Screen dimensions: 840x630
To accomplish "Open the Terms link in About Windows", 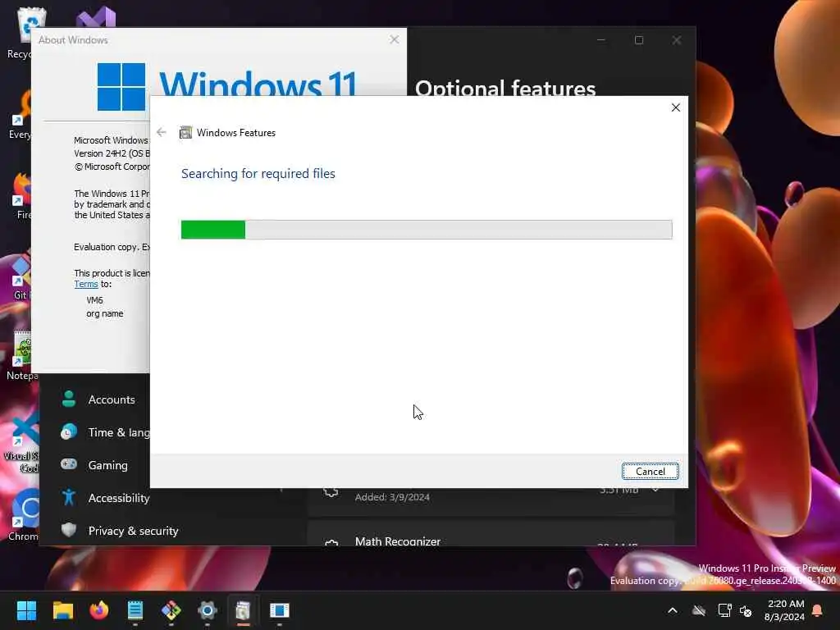I will [x=85, y=285].
